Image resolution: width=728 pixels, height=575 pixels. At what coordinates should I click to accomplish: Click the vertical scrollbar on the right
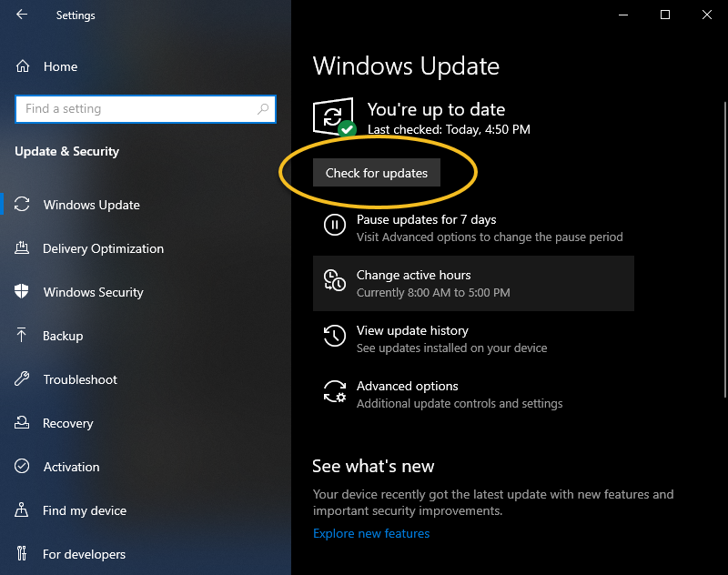coord(725,249)
